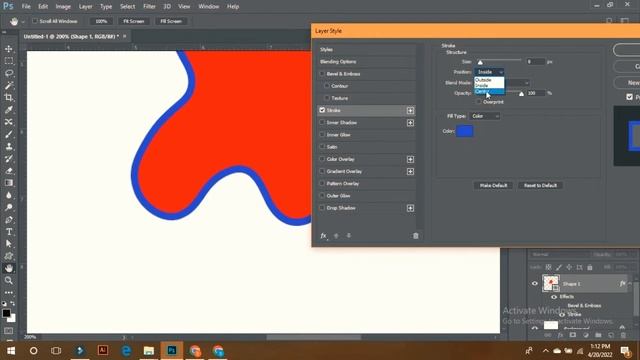This screenshot has height=360, width=640.
Task: Choose Outside in Position dropdown list
Action: (489, 80)
